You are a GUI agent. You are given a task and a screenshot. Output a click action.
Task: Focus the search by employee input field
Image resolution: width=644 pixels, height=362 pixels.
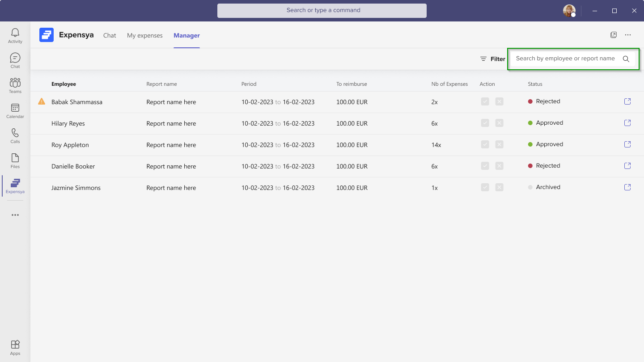565,59
